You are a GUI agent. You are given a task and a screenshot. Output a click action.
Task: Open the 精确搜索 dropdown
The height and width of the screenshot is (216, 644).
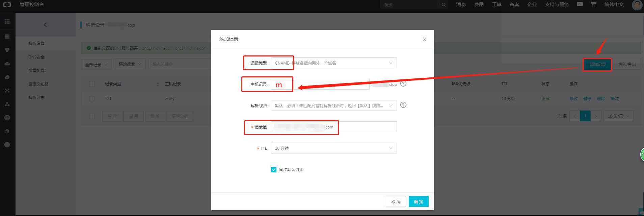[x=130, y=64]
